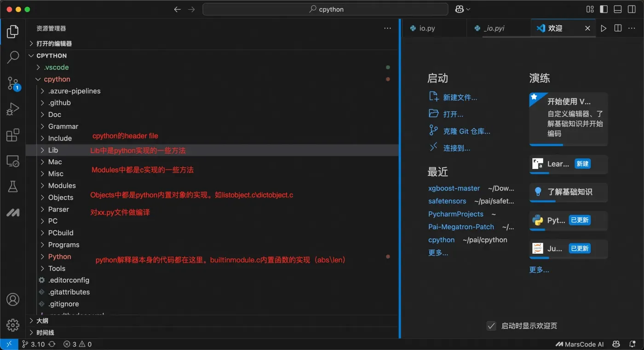Open Manage gear icon
644x350 pixels.
13,325
